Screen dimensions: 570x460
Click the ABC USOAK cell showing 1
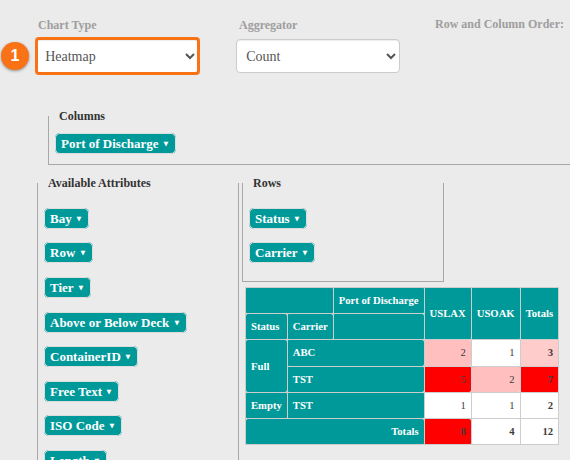pos(496,353)
